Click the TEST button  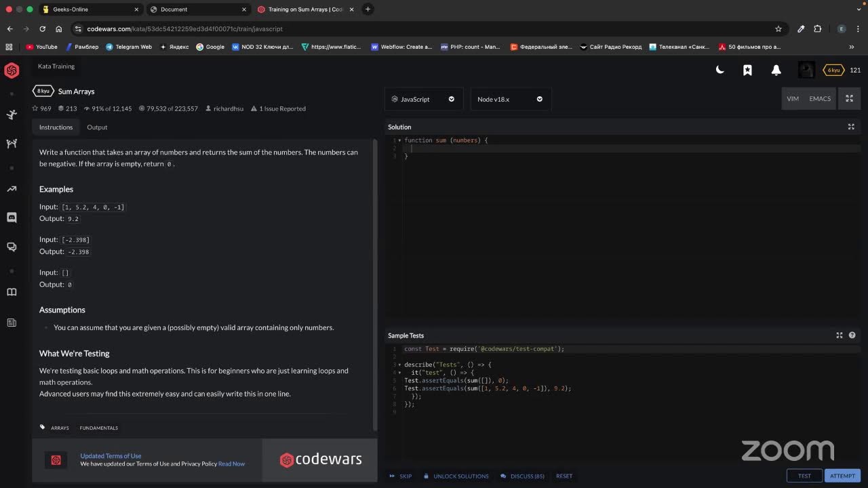point(804,476)
